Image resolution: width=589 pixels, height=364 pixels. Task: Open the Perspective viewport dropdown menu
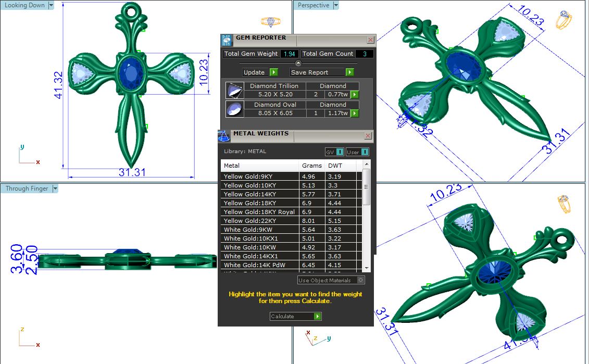336,5
